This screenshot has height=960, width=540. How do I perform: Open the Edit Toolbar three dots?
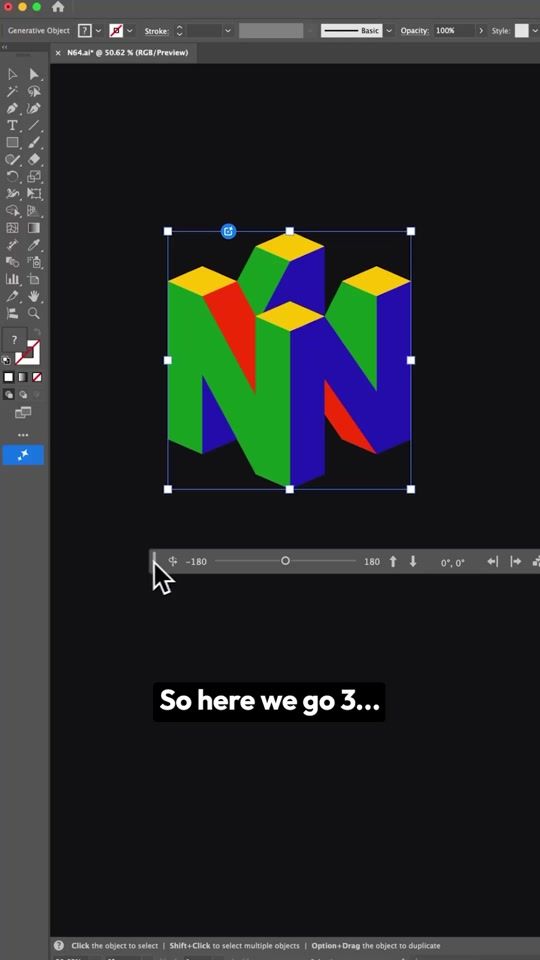(x=23, y=435)
